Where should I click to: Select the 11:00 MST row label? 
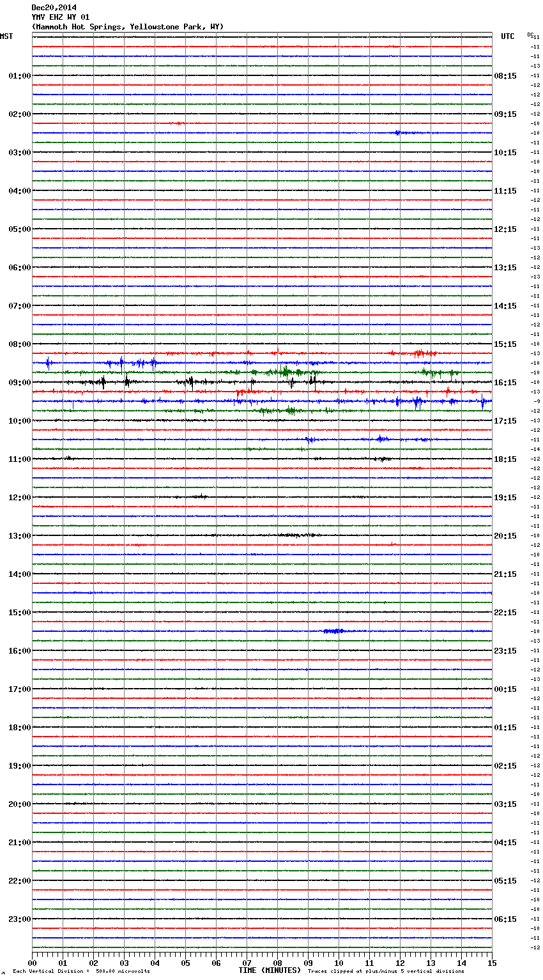(19, 459)
